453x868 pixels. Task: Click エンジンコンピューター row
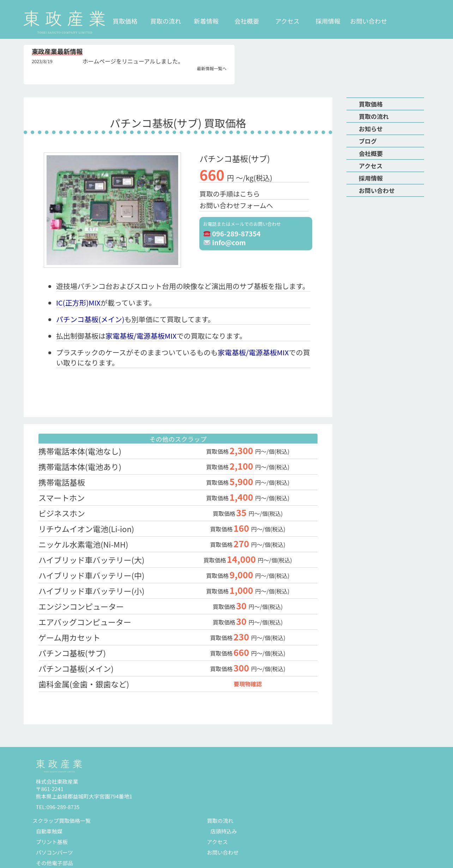(x=178, y=607)
